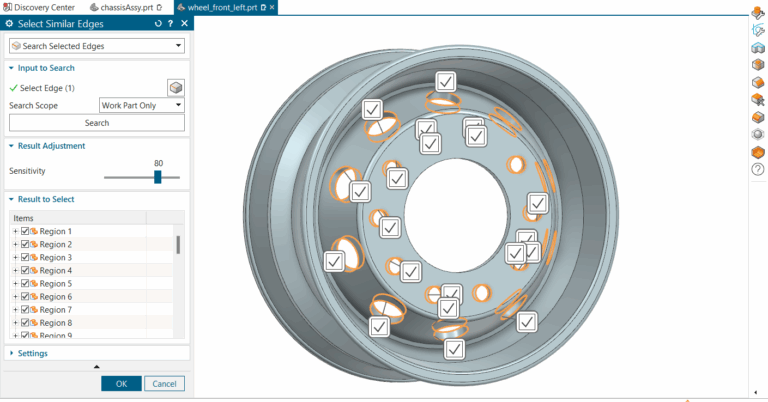This screenshot has height=402, width=768.
Task: Collapse the Result to Select section
Action: pos(11,199)
